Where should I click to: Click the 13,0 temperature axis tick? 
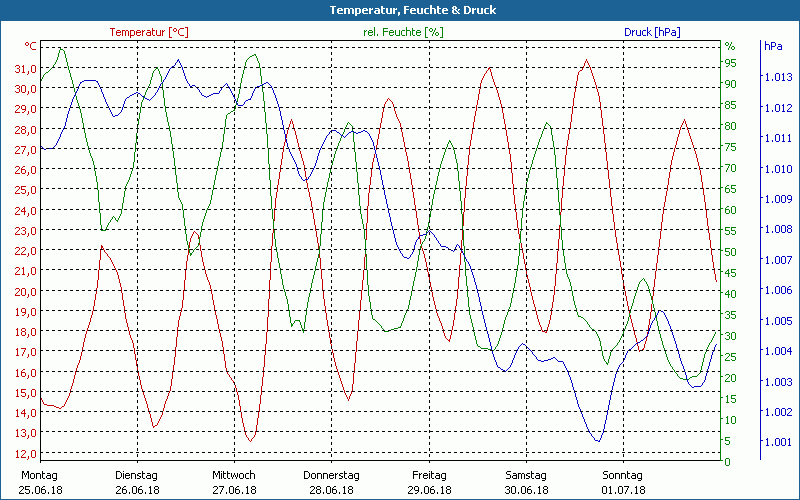tap(25, 433)
